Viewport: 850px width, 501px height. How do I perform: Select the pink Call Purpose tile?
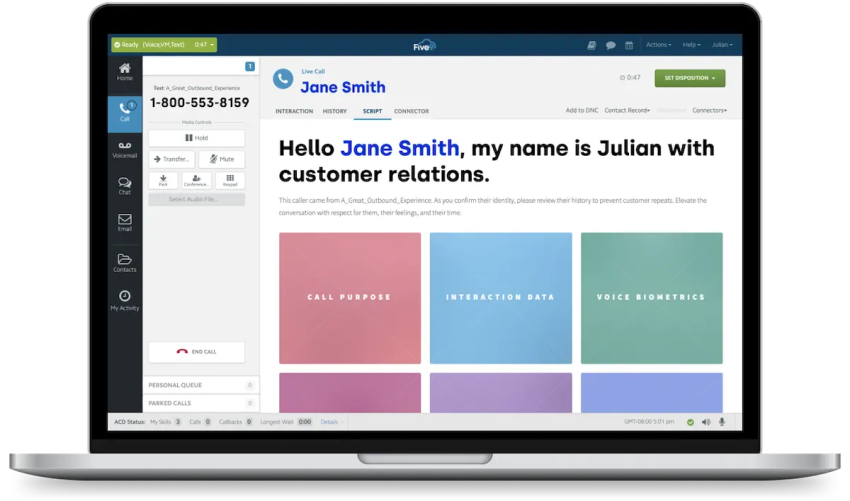[x=349, y=297]
